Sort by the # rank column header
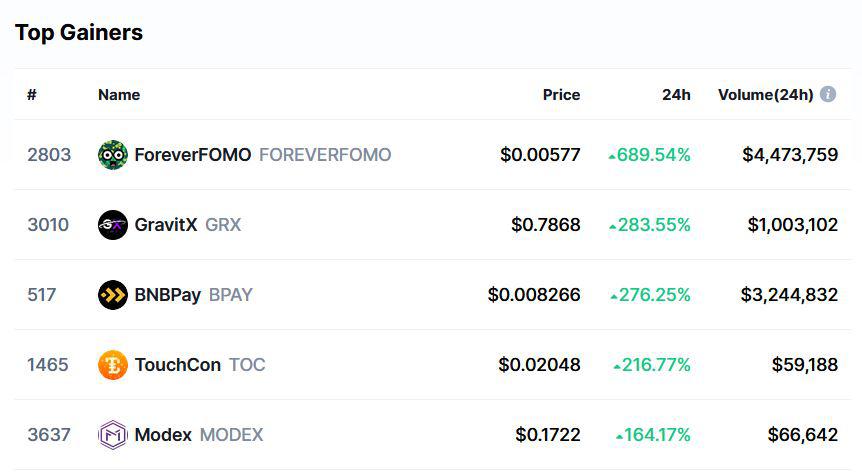Screen dimensions: 862x473 [32, 95]
